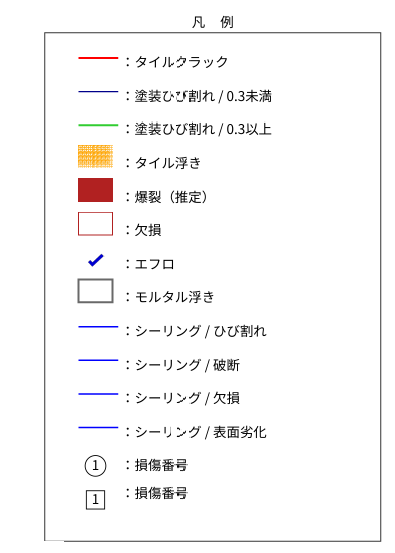Image resolution: width=395 pixels, height=553 pixels.
Task: Click the エフロ label text
Action: (x=154, y=264)
